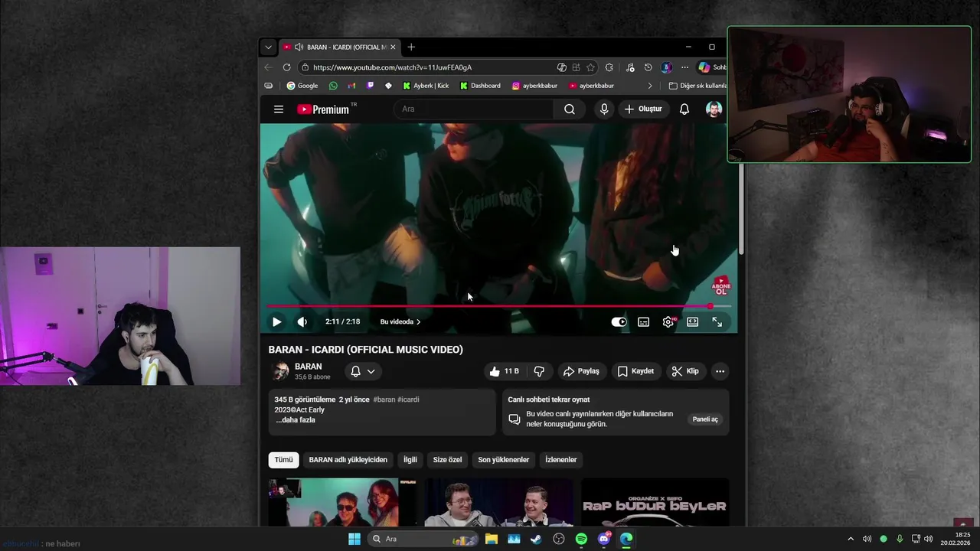
Task: Show more bookmarks with chevron arrow
Action: pyautogui.click(x=650, y=86)
